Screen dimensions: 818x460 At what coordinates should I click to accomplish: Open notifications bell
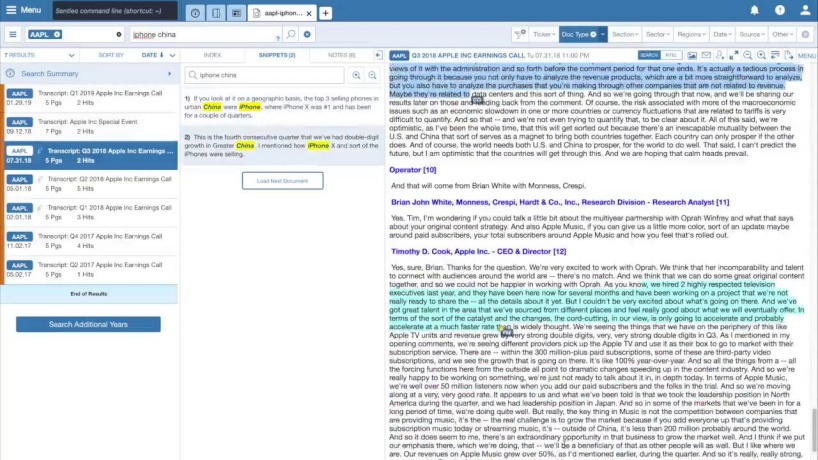[754, 10]
